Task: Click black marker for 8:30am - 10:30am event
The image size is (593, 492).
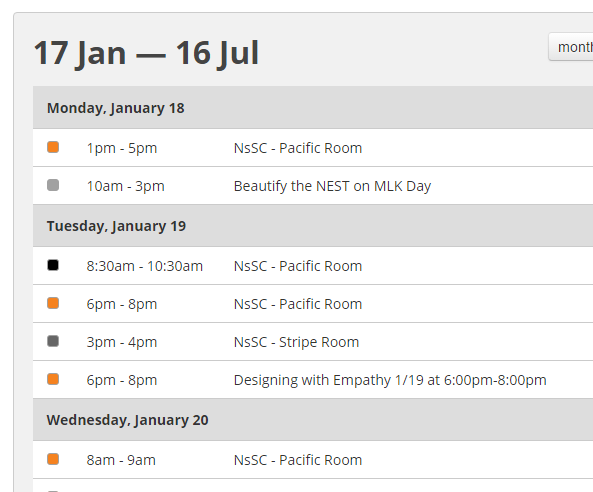Action: coord(53,265)
